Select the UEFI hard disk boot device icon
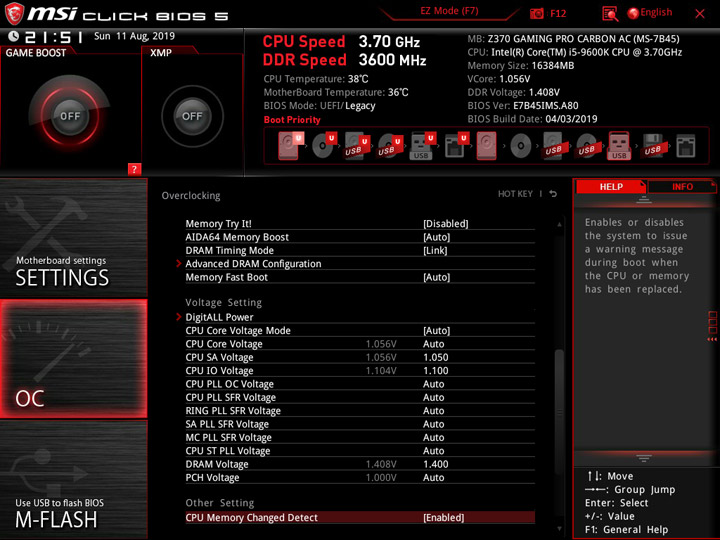The image size is (720, 540). click(289, 146)
